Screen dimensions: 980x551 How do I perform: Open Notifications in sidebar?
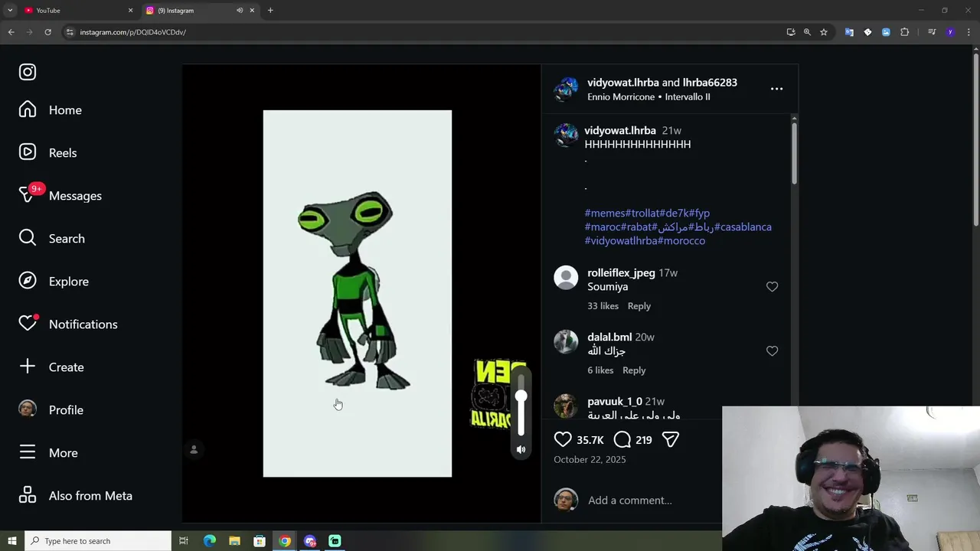click(67, 324)
